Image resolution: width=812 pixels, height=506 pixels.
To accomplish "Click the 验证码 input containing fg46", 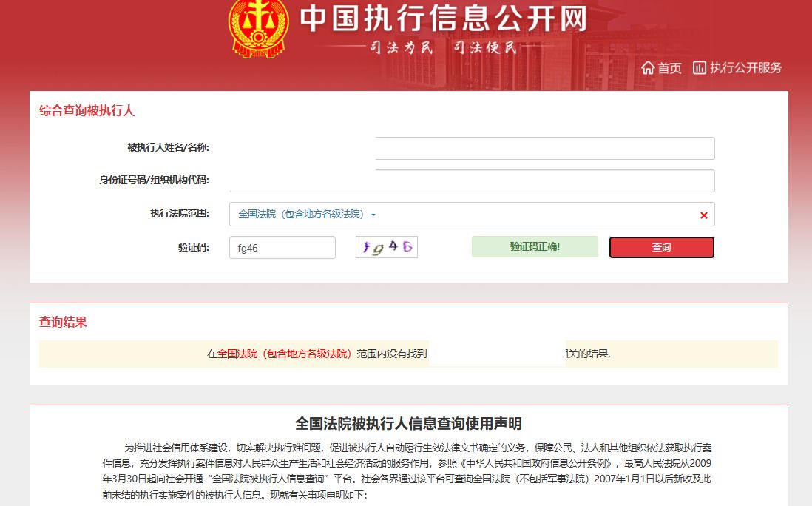I will click(x=282, y=248).
